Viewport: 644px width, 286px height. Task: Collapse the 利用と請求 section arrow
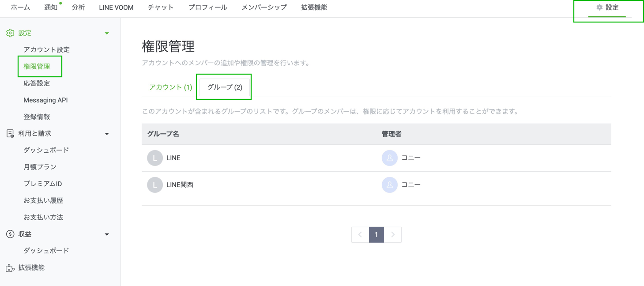click(x=107, y=134)
